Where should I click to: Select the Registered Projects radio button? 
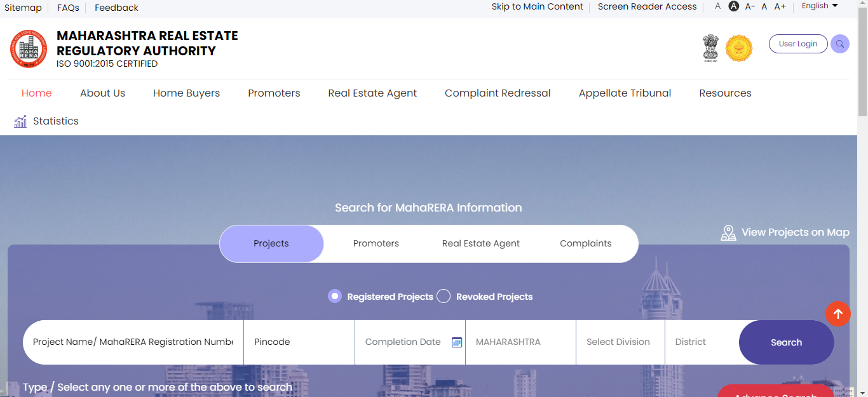click(335, 296)
